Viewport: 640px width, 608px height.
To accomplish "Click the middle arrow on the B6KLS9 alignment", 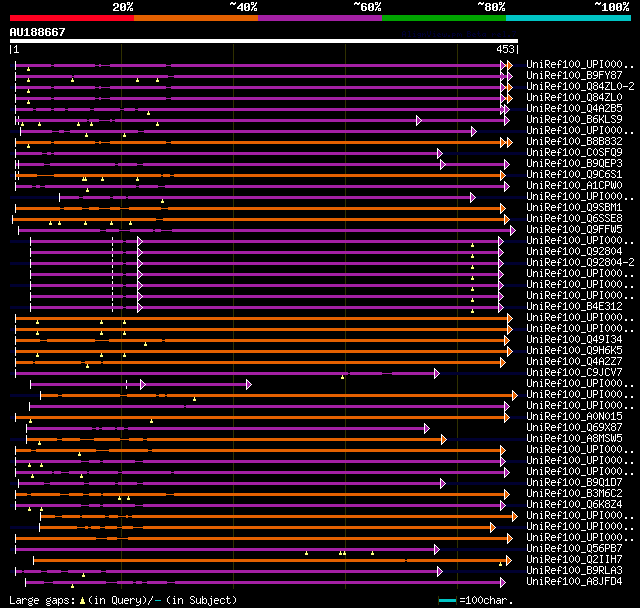I will click(x=419, y=120).
